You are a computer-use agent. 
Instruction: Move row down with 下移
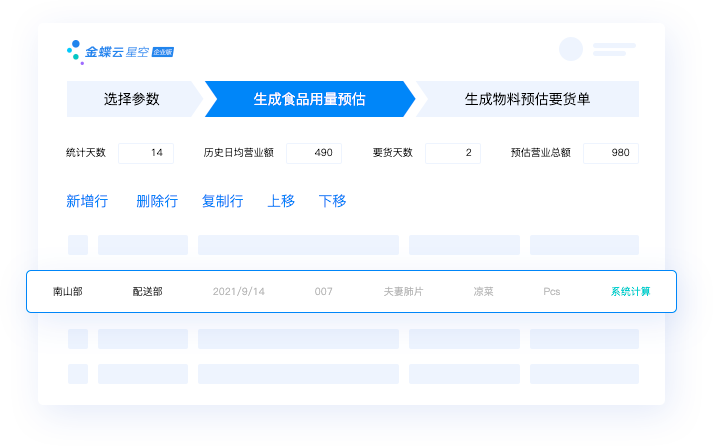click(x=332, y=201)
